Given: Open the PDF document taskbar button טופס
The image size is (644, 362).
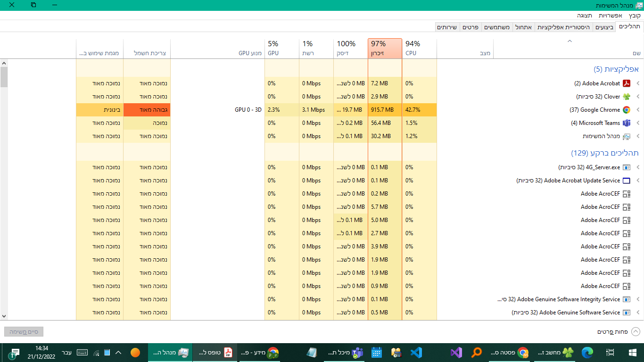Looking at the screenshot, I should pos(215,353).
